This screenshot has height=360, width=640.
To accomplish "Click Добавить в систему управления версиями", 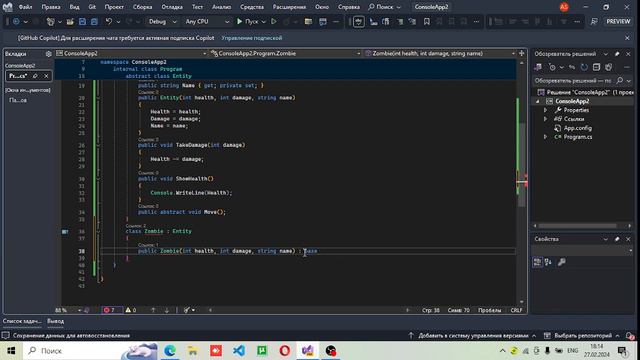I will click(x=473, y=336).
